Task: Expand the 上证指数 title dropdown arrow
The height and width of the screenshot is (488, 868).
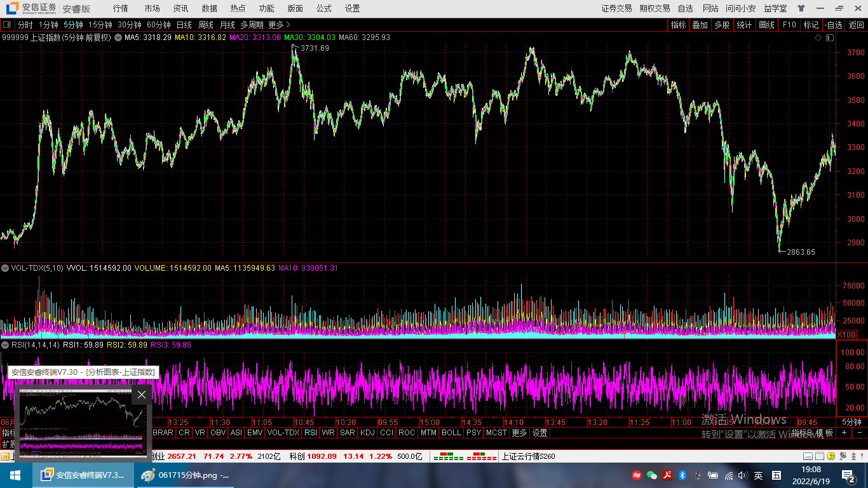Action: [x=118, y=37]
